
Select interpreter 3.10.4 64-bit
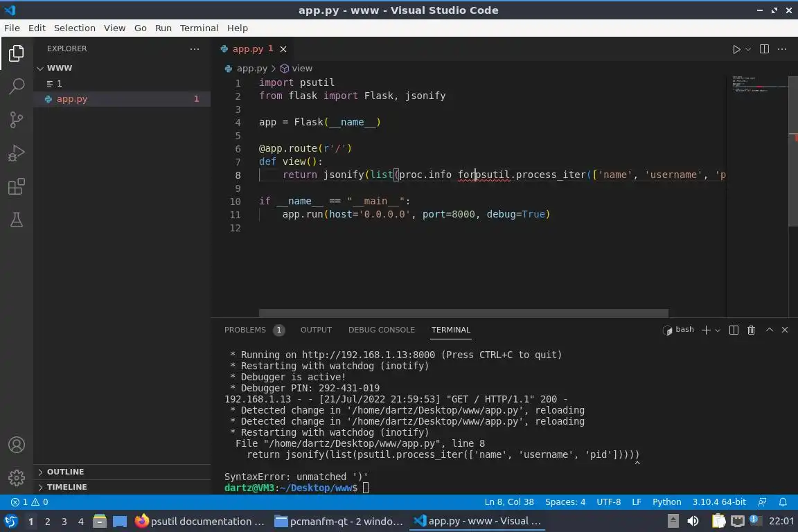tap(719, 502)
